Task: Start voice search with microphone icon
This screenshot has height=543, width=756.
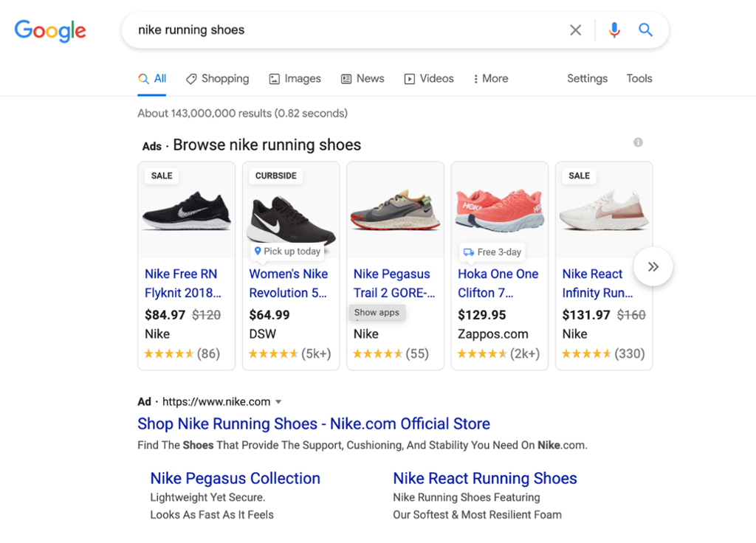Action: point(614,30)
